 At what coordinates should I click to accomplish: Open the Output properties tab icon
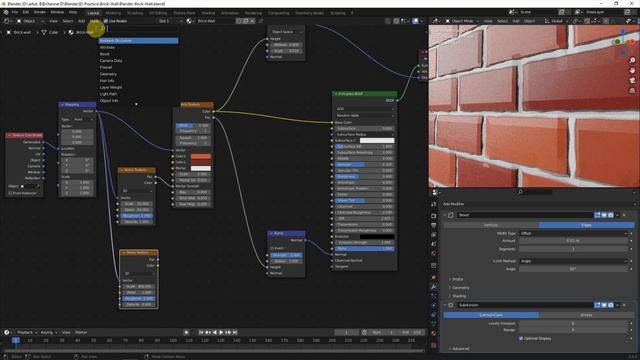tap(433, 225)
